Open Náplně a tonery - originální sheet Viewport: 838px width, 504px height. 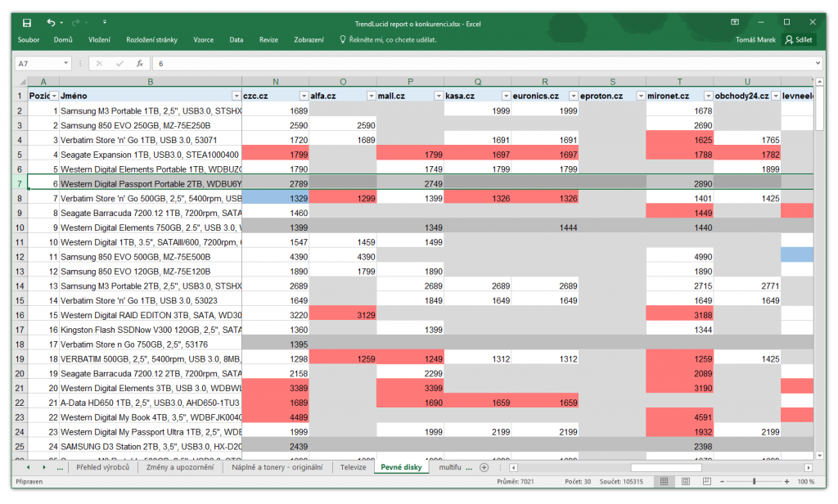click(x=277, y=467)
